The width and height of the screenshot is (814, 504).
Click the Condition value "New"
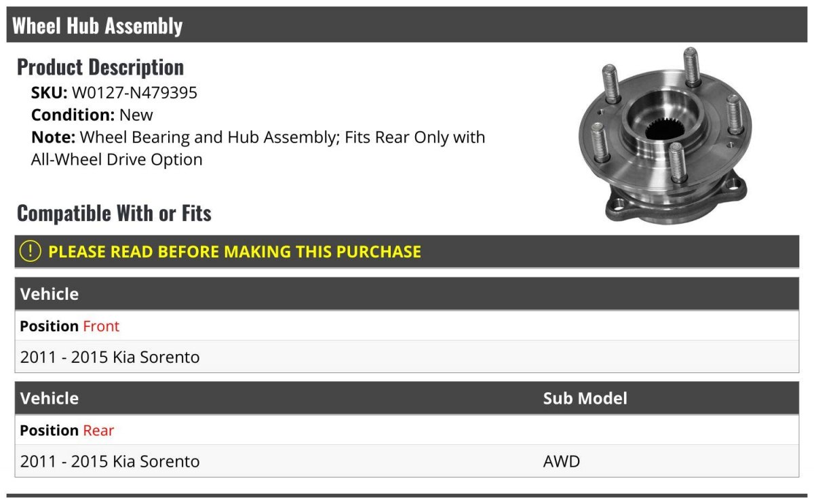pos(136,115)
